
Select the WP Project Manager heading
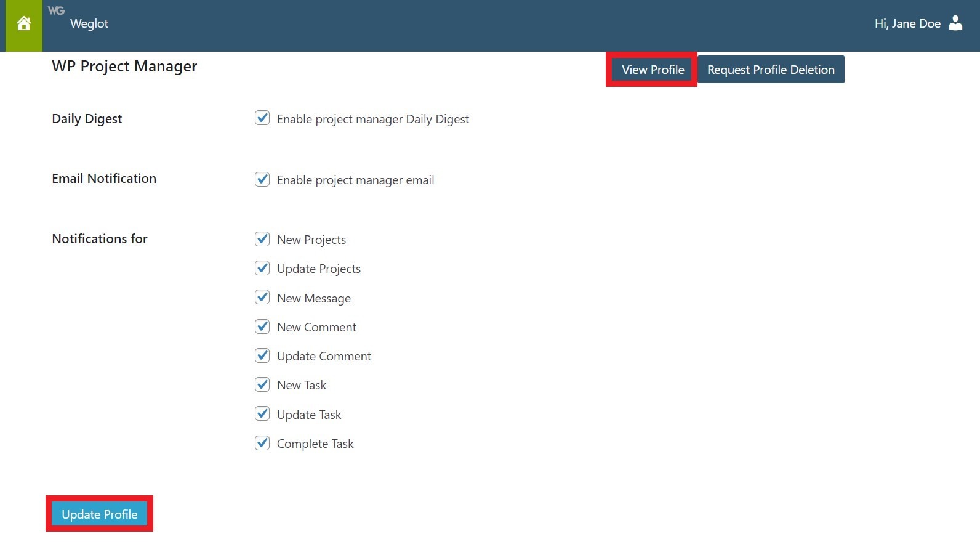click(124, 66)
